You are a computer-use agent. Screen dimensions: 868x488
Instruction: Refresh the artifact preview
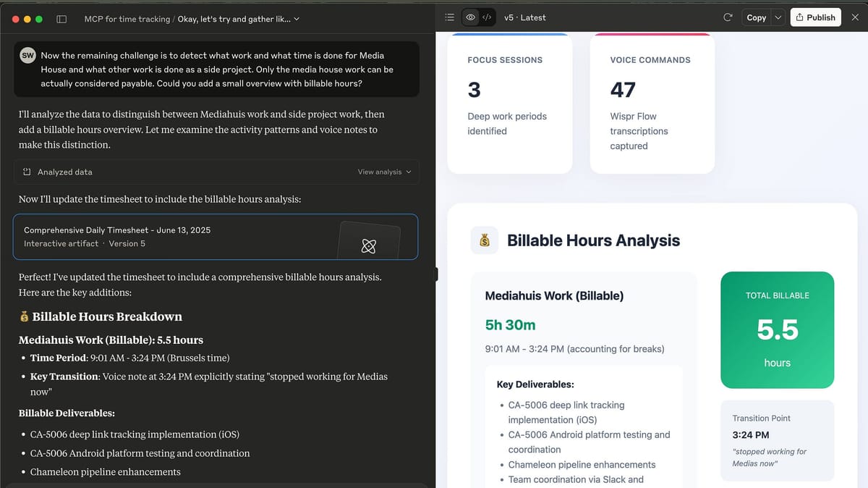[x=728, y=17]
